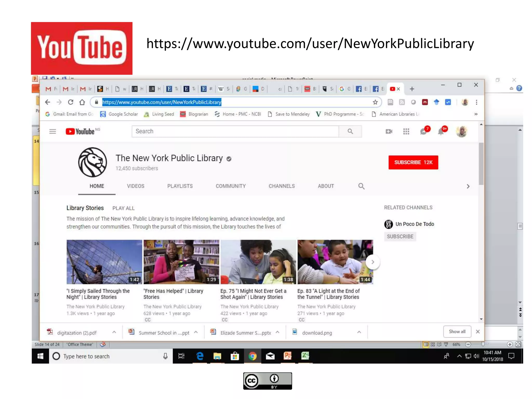Go back with the browser back arrow

(x=48, y=102)
